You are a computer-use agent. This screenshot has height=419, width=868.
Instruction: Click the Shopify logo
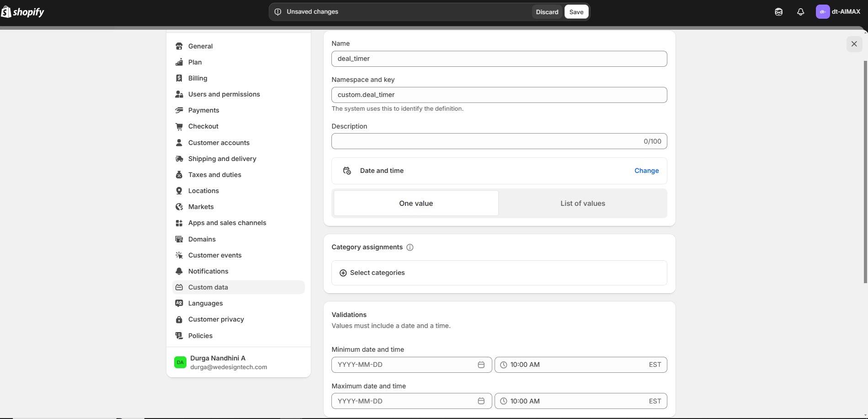23,12
